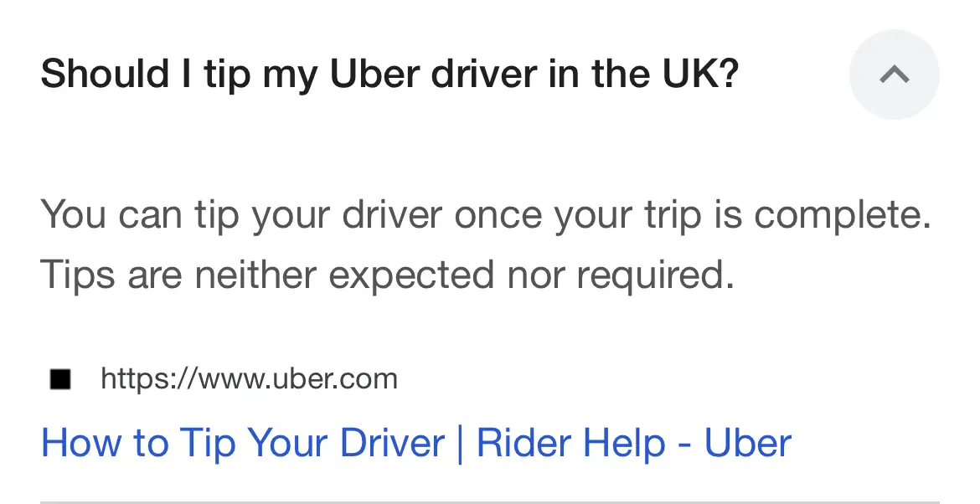
Task: Click 'Tips are neither expected nor required' text
Action: pos(387,275)
